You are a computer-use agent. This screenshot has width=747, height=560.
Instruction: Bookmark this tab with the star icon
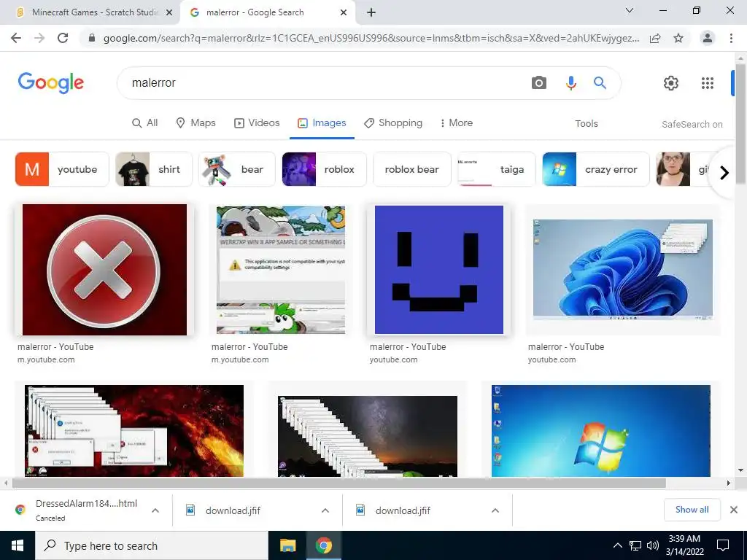tap(678, 38)
